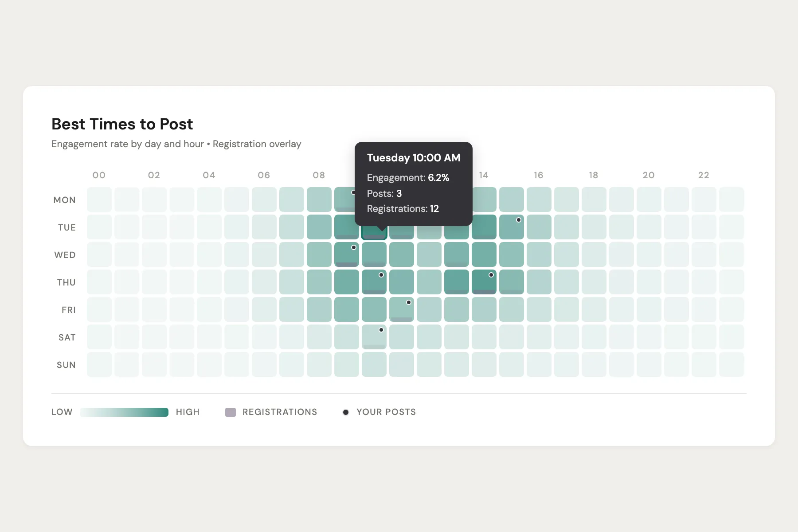Click the HIGH legend label

[188, 412]
